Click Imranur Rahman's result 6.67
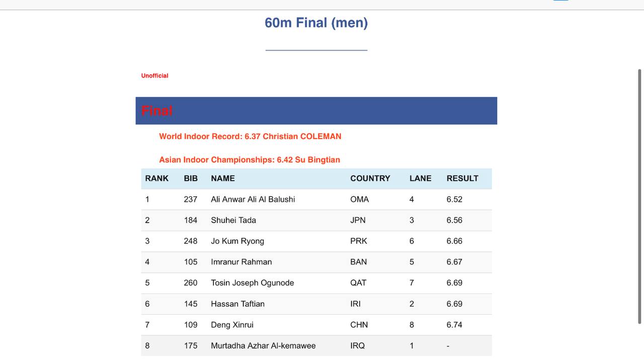The height and width of the screenshot is (362, 644). tap(454, 262)
